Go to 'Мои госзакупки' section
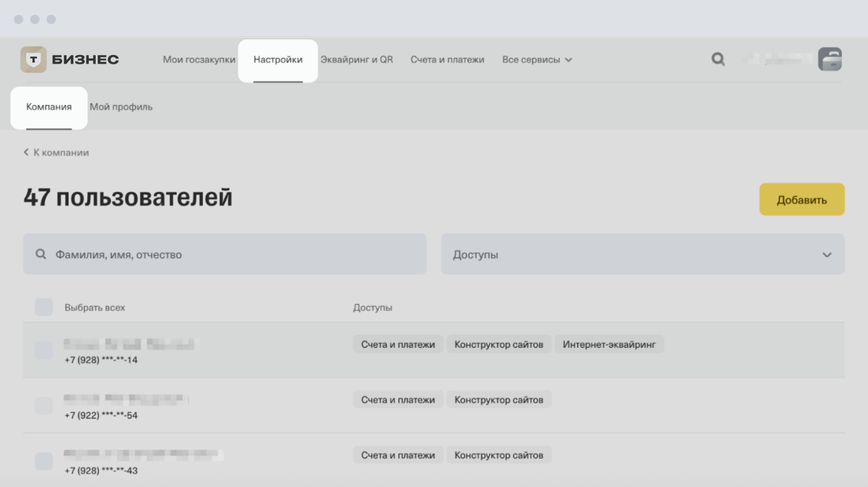Viewport: 868px width, 487px height. 199,60
